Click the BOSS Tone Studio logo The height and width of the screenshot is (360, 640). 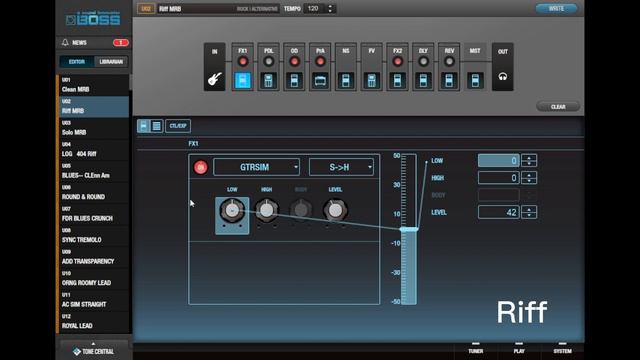click(x=93, y=18)
